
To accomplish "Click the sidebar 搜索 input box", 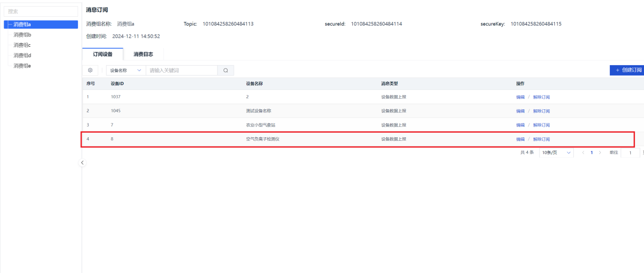I will pos(41,11).
